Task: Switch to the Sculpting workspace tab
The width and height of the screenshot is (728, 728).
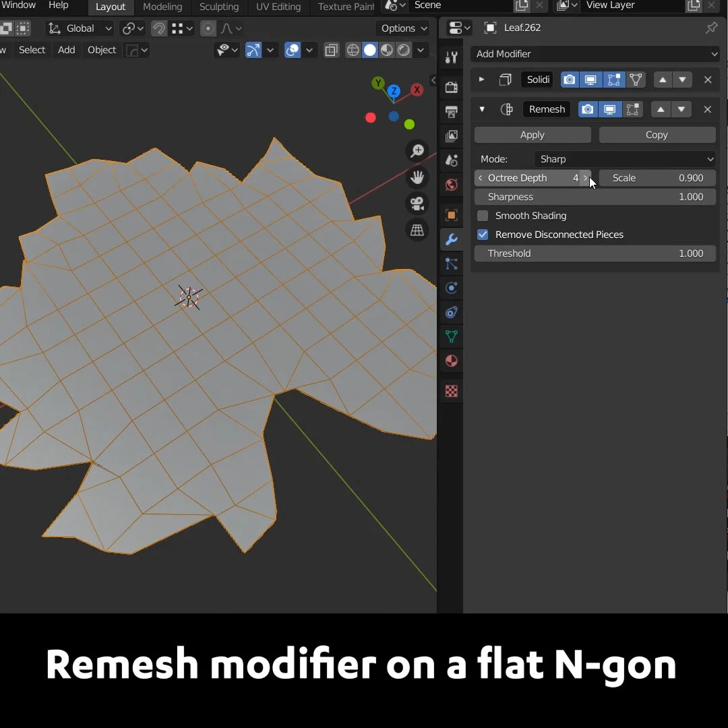Action: coord(219,7)
